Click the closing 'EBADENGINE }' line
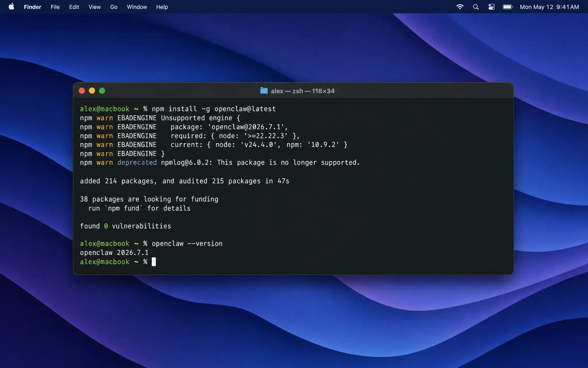 click(141, 154)
